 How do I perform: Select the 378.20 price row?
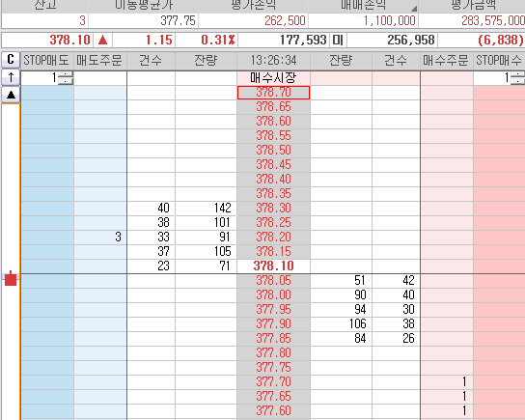[x=273, y=238]
